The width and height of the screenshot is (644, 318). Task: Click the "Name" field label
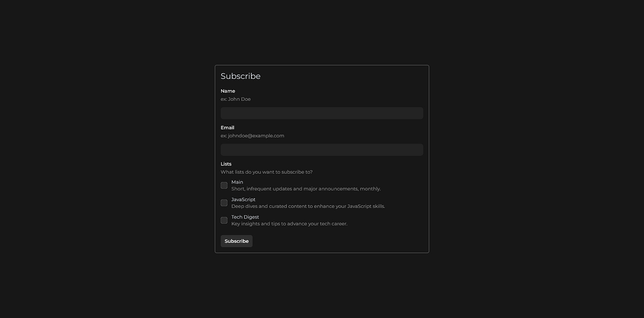[228, 91]
